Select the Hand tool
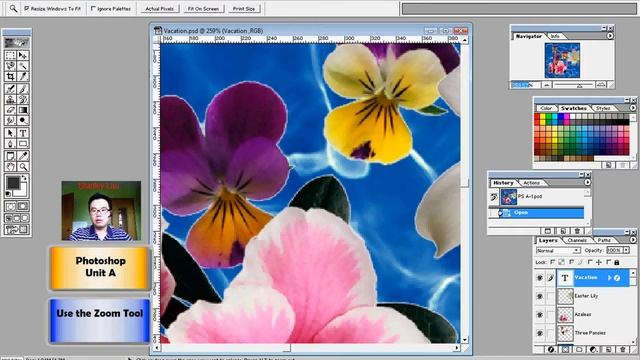This screenshot has height=360, width=640. pos(11,167)
